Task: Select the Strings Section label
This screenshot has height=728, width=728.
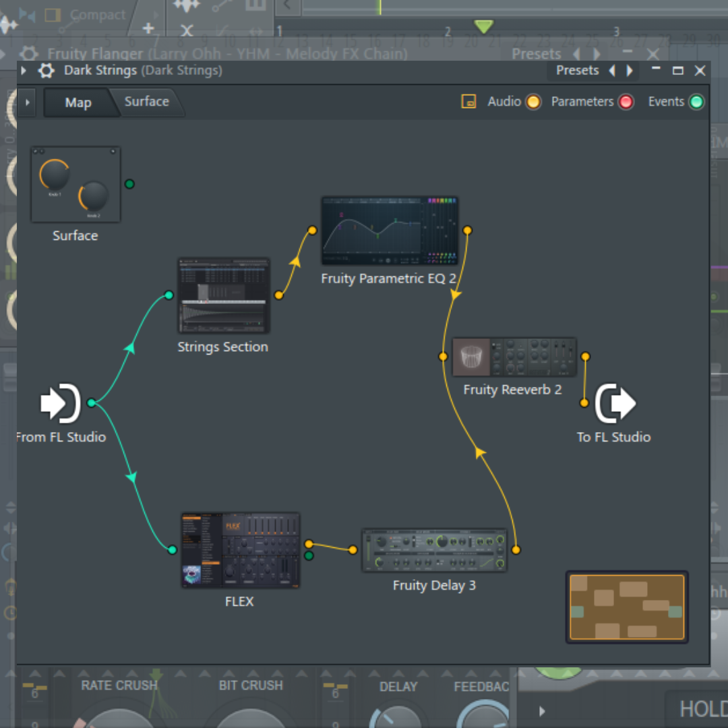Action: coord(223,347)
